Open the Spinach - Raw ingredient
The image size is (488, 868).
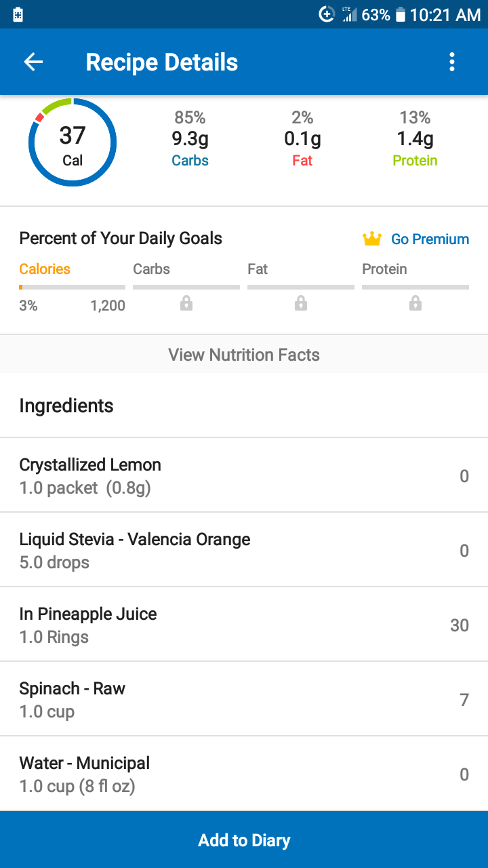[244, 699]
